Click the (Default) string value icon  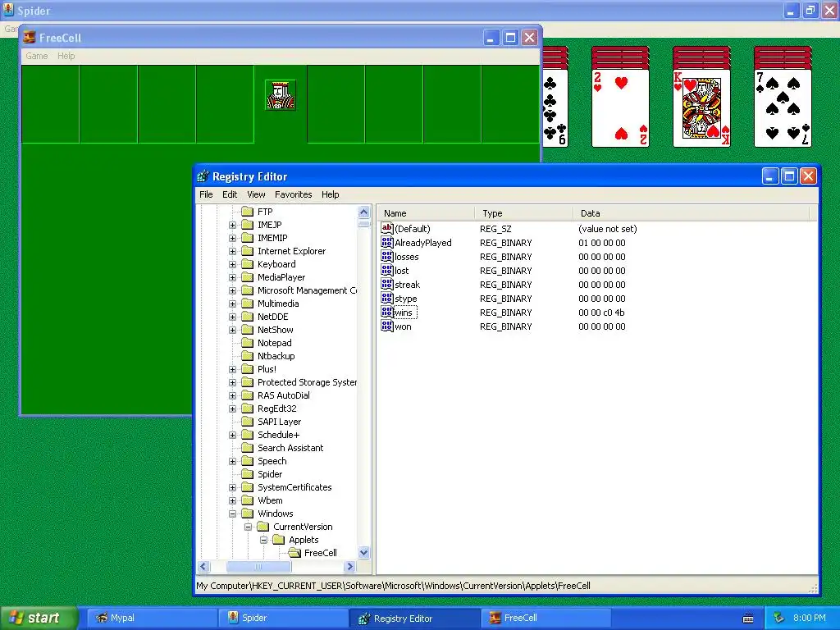click(x=387, y=228)
